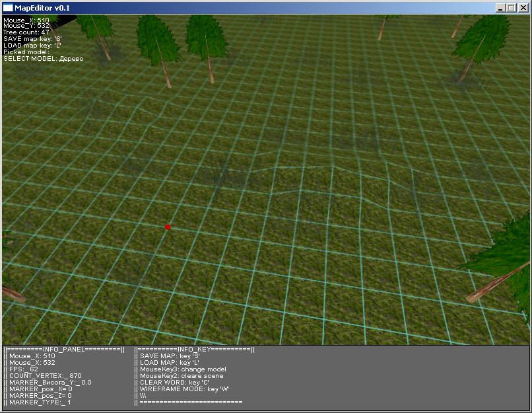Minimize the MapEditor window
The width and height of the screenshot is (532, 413).
pos(500,8)
